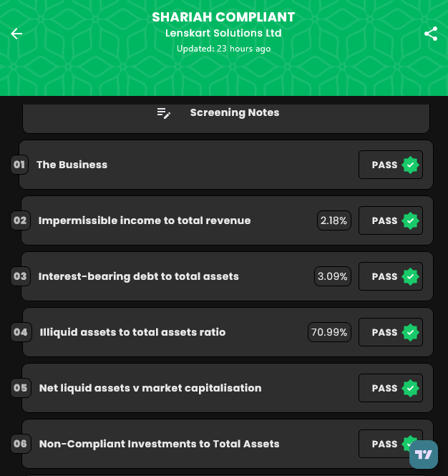Click the 2.18% impermissible income value

click(x=333, y=221)
